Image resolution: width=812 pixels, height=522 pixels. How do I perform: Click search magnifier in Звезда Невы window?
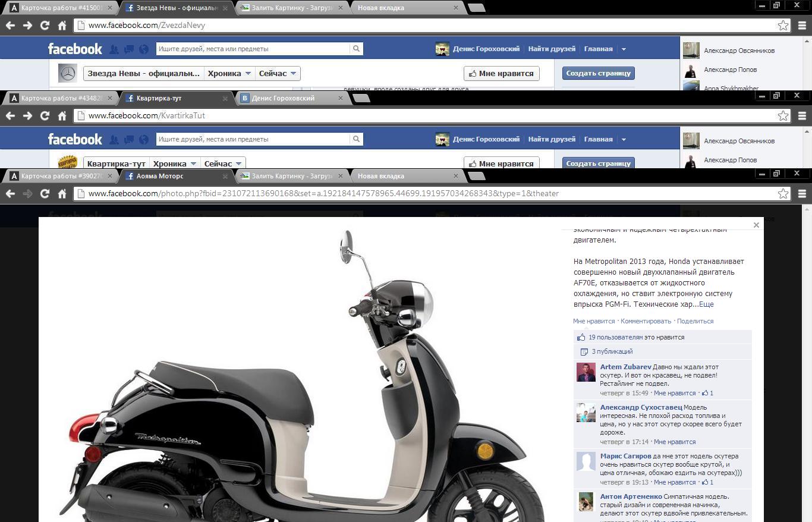(356, 49)
